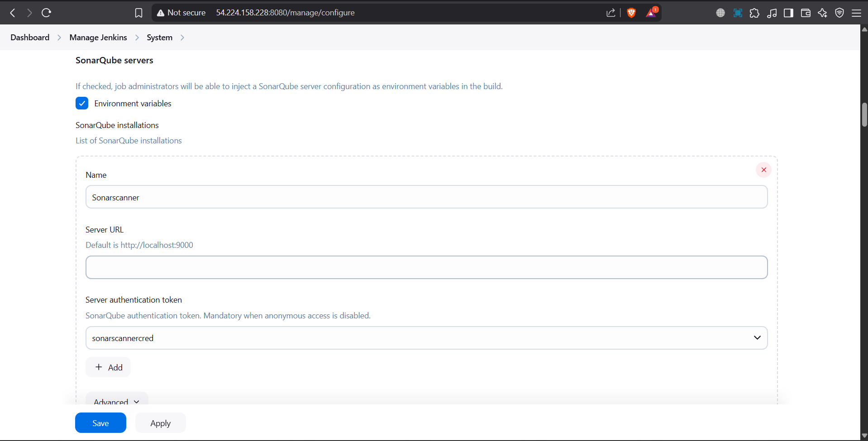This screenshot has height=441, width=868.
Task: Bookmark this page with the bookmark icon
Action: 138,13
